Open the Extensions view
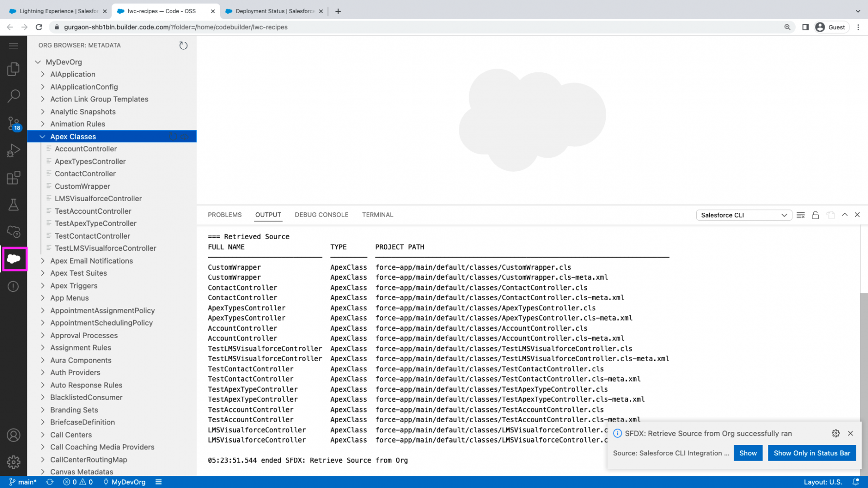This screenshot has height=488, width=868. (x=14, y=178)
